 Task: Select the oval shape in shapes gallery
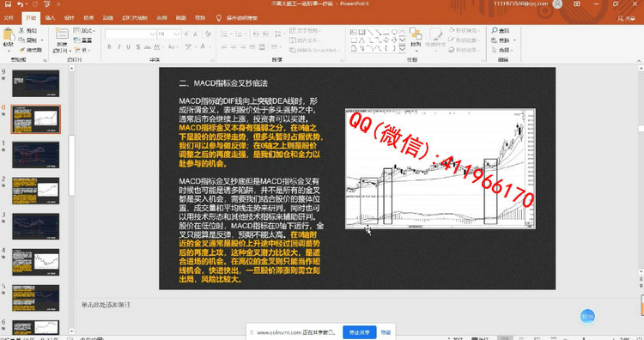point(394,32)
